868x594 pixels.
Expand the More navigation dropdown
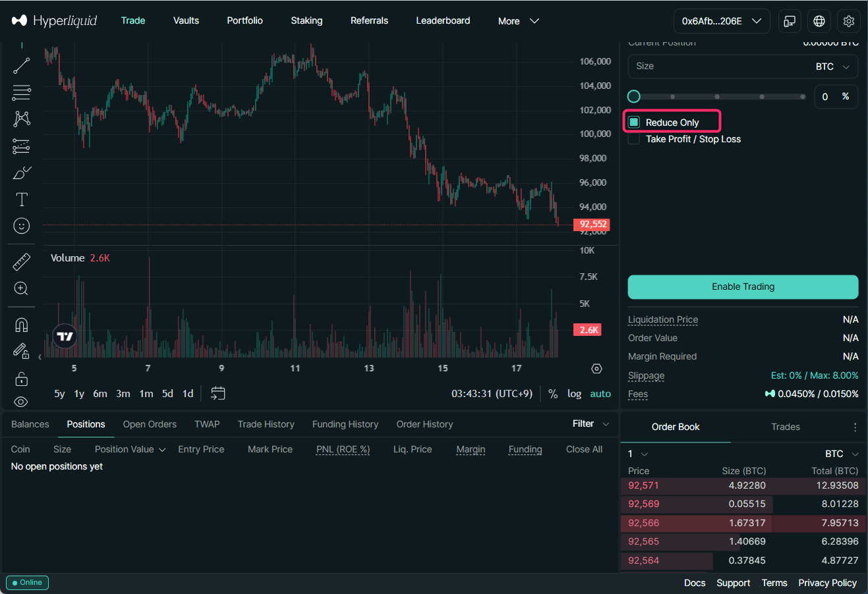tap(519, 21)
